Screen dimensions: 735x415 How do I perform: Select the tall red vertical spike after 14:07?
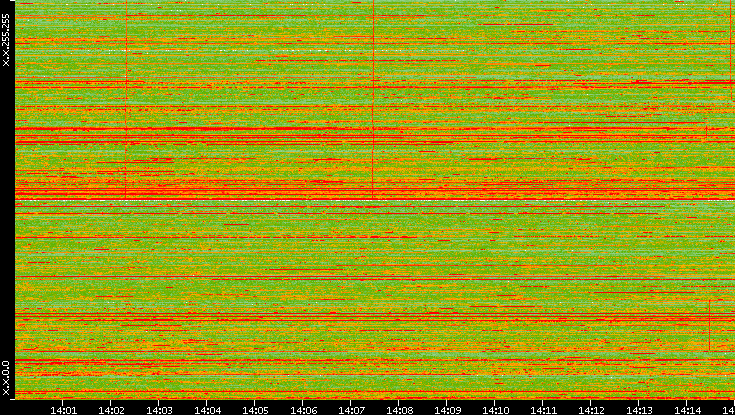[x=373, y=99]
